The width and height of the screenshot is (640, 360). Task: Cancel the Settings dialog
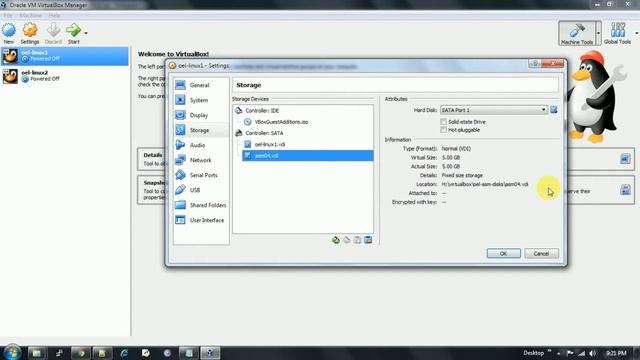tap(541, 253)
